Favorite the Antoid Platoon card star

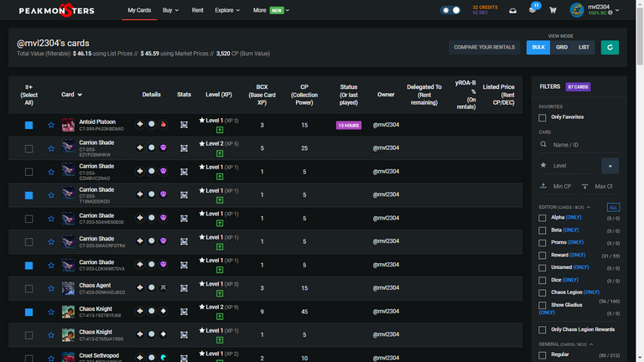[x=51, y=125]
